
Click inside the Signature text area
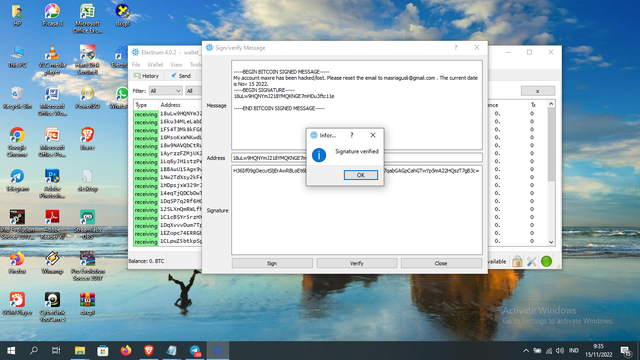(x=357, y=210)
